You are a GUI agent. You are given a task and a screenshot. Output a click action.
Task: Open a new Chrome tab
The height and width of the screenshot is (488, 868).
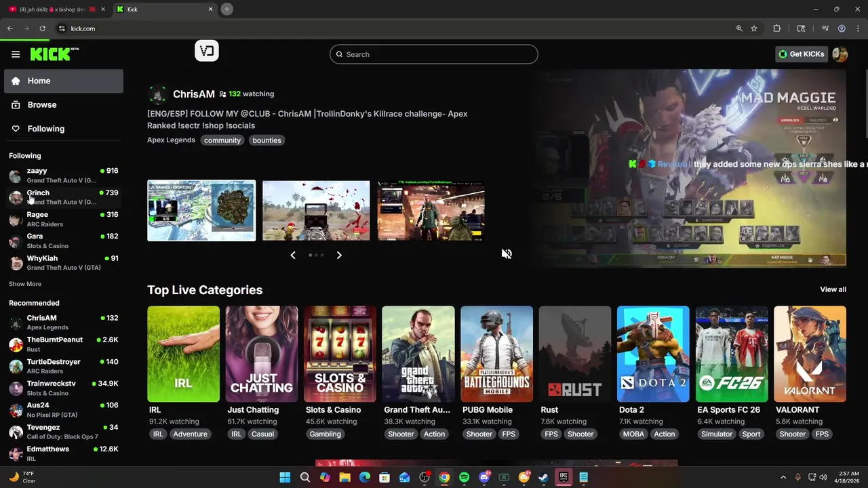click(226, 9)
